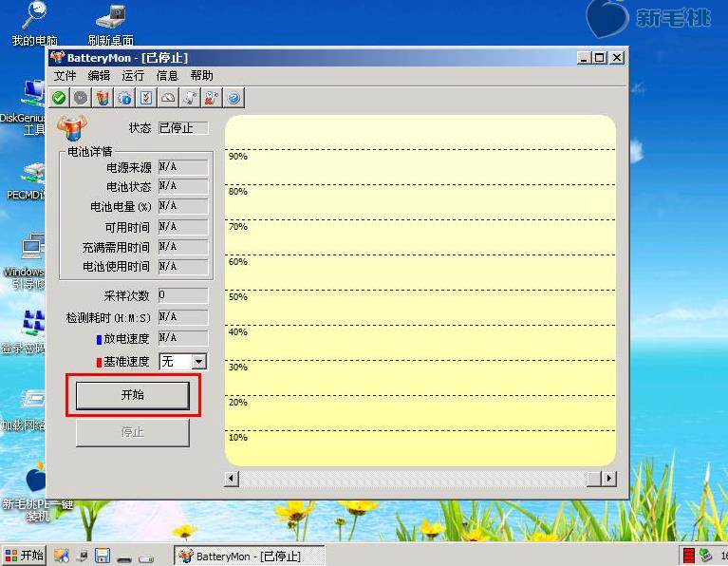The height and width of the screenshot is (566, 728).
Task: Click the red 基准速度 color marker
Action: [99, 363]
